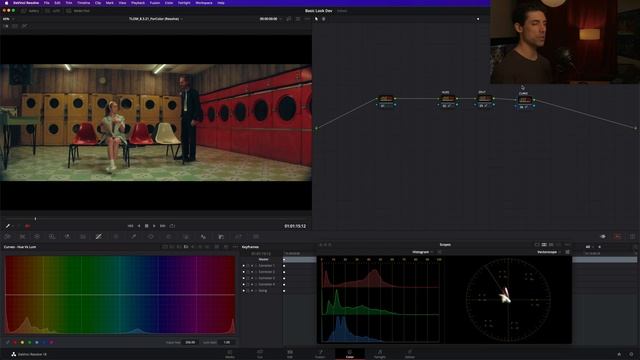640x360 pixels.
Task: Jump to first frame in viewer
Action: pyautogui.click(x=130, y=226)
